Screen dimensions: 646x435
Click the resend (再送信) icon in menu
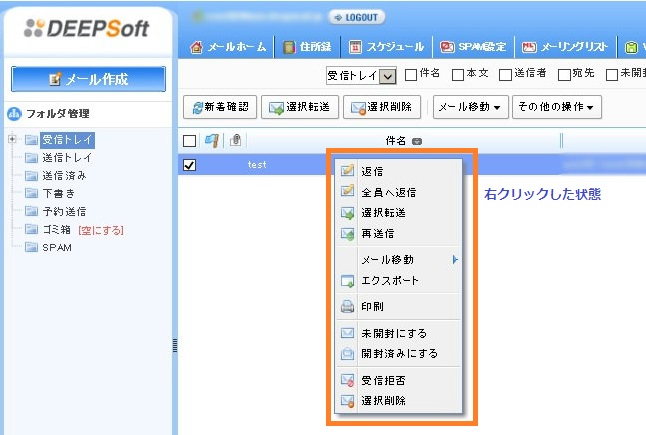point(347,234)
